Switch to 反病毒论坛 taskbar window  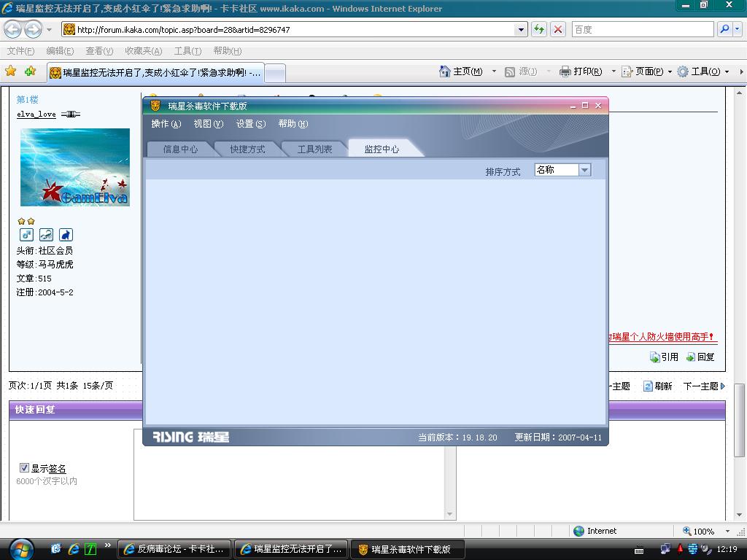tap(174, 549)
